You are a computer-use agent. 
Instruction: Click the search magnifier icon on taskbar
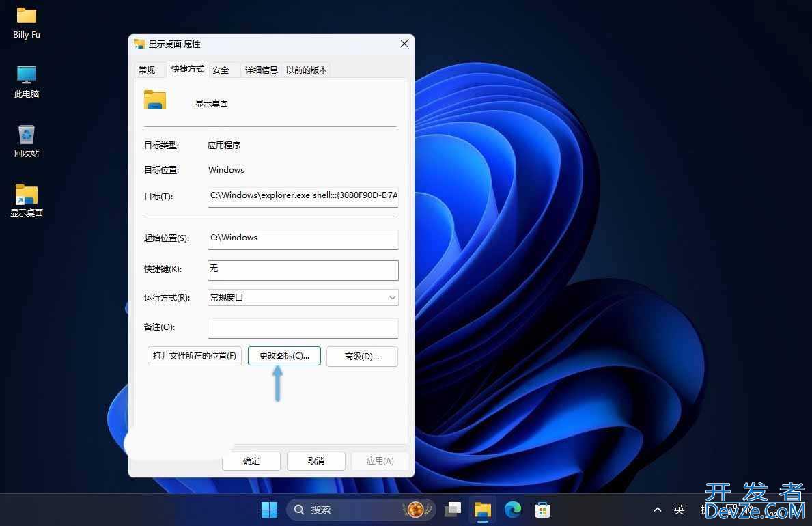coord(299,510)
